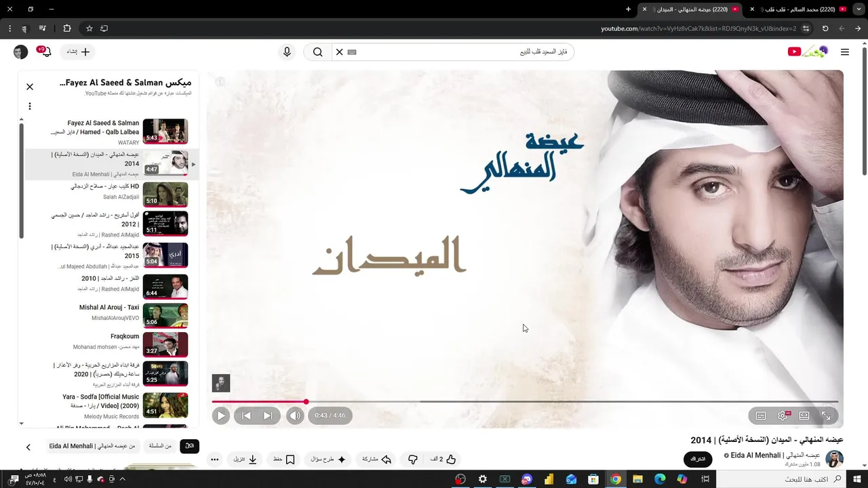Go forward in Chrome
This screenshot has height=488, width=868.
pos(842,28)
